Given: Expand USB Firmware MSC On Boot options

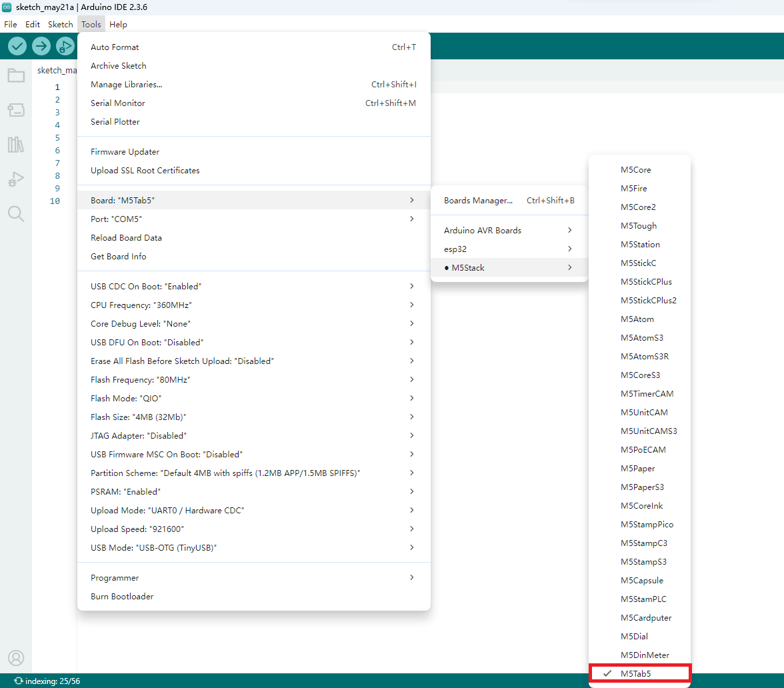Looking at the screenshot, I should pyautogui.click(x=254, y=455).
